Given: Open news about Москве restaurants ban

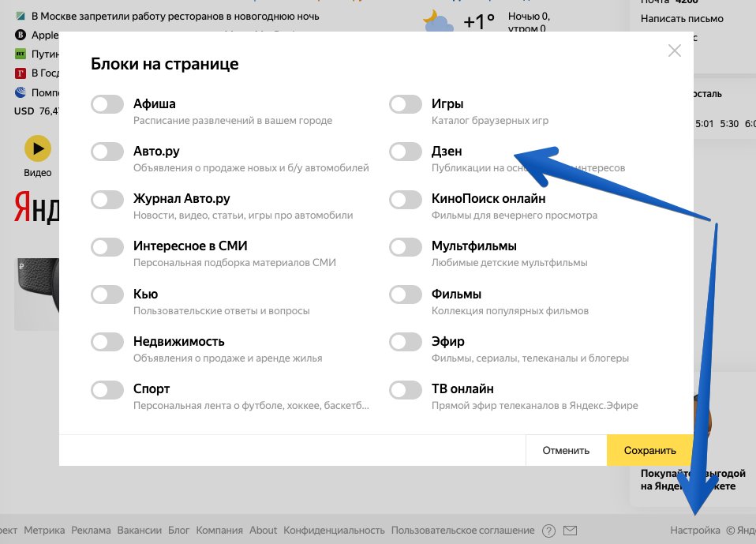Looking at the screenshot, I should pyautogui.click(x=175, y=17).
